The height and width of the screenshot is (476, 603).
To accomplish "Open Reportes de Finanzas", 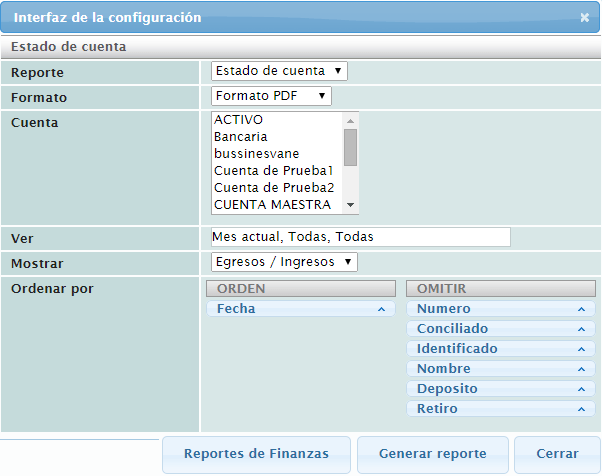I will [257, 454].
